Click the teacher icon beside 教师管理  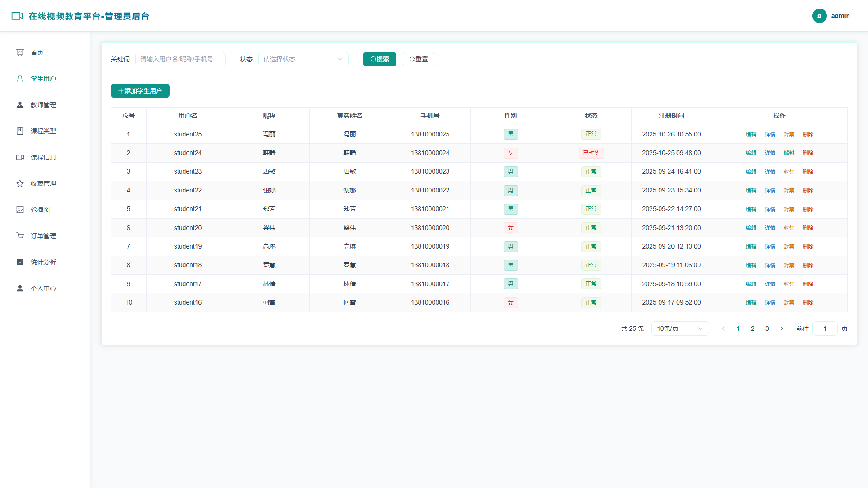tap(20, 105)
